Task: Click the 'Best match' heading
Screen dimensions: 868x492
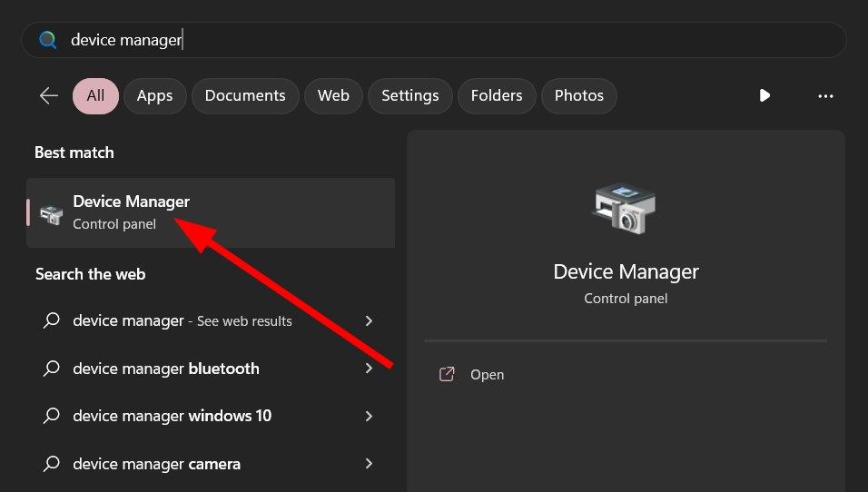Action: tap(74, 153)
